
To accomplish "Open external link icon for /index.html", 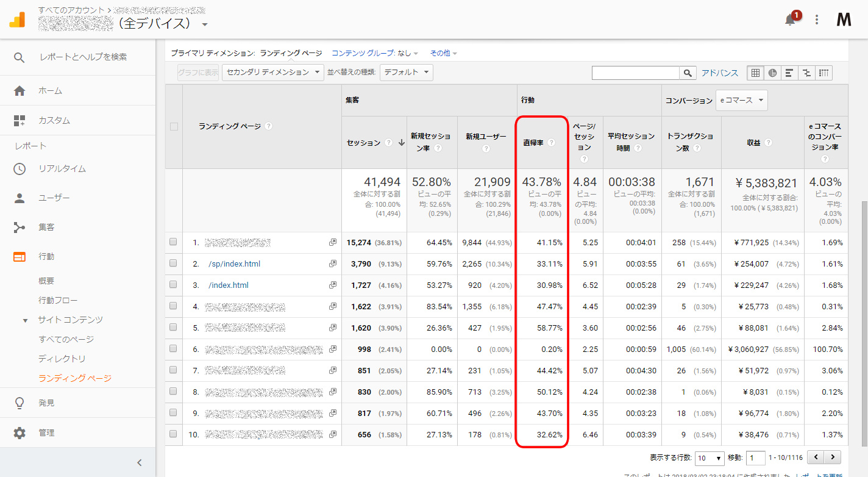I will pos(333,285).
